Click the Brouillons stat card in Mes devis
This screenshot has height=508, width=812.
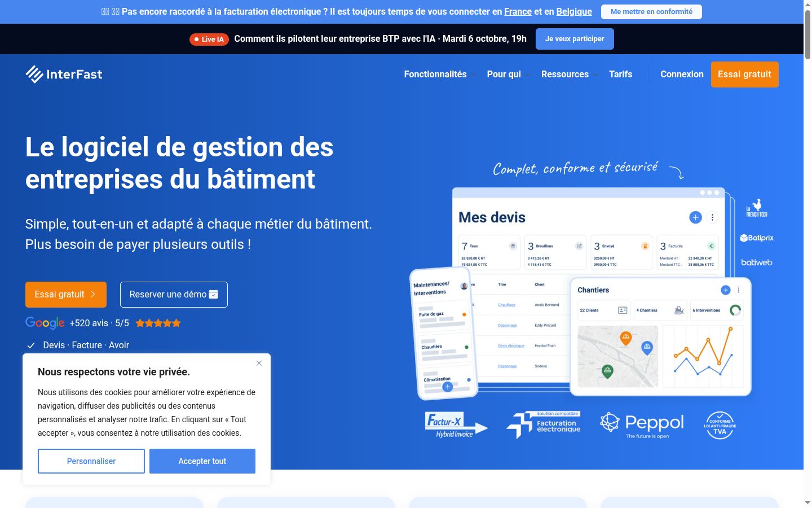pyautogui.click(x=555, y=252)
